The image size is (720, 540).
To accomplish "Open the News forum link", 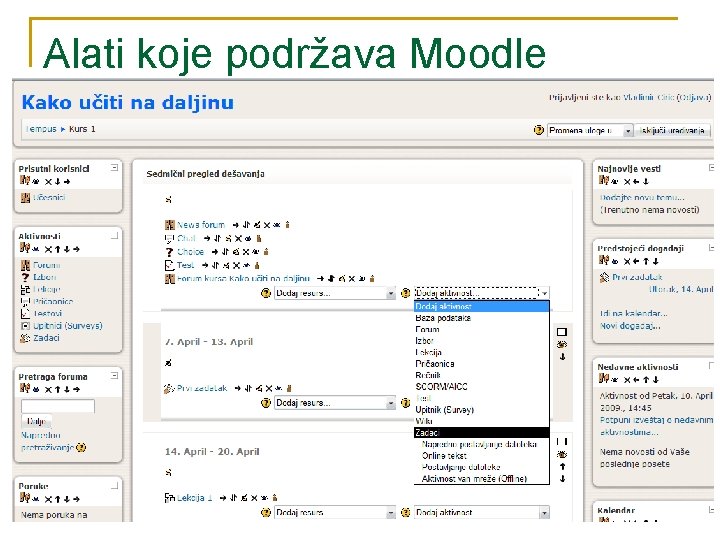I will (x=201, y=225).
